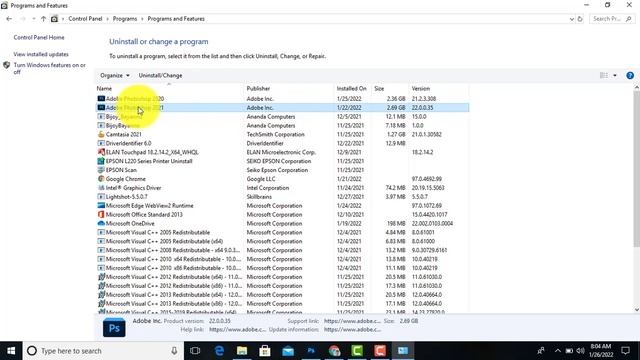
Task: Click the scroll down arrow of list
Action: [636, 310]
